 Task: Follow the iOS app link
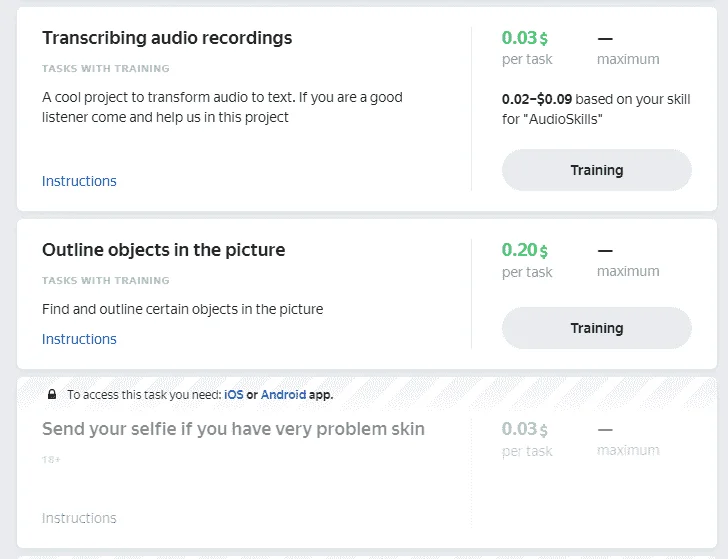pos(234,395)
